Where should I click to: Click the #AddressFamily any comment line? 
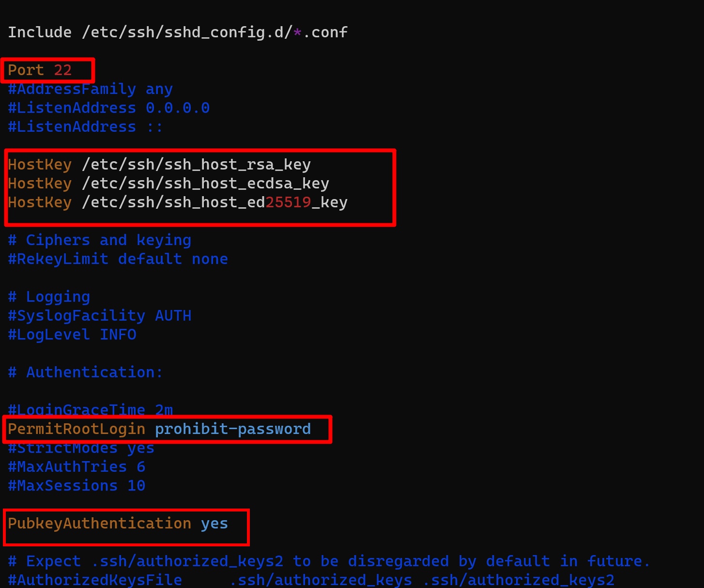pos(90,89)
